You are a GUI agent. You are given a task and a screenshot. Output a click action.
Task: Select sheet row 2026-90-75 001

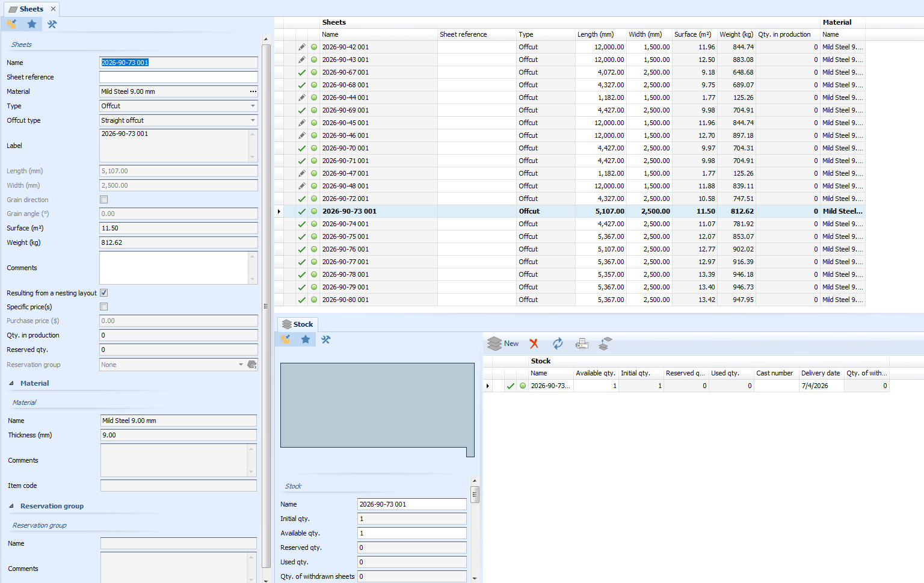point(569,236)
